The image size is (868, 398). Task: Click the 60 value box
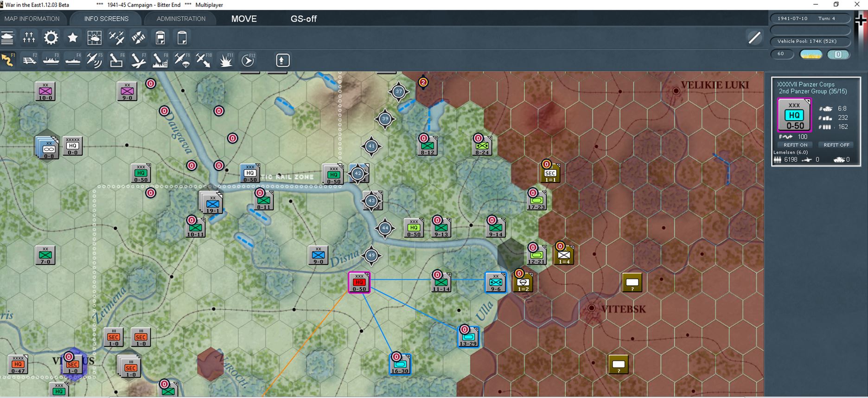782,54
